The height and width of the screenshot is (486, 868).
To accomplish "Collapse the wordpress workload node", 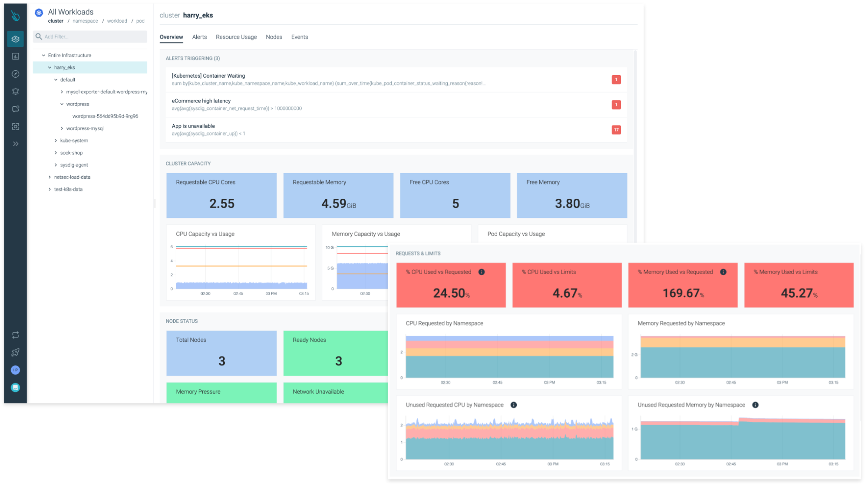I will (x=62, y=104).
